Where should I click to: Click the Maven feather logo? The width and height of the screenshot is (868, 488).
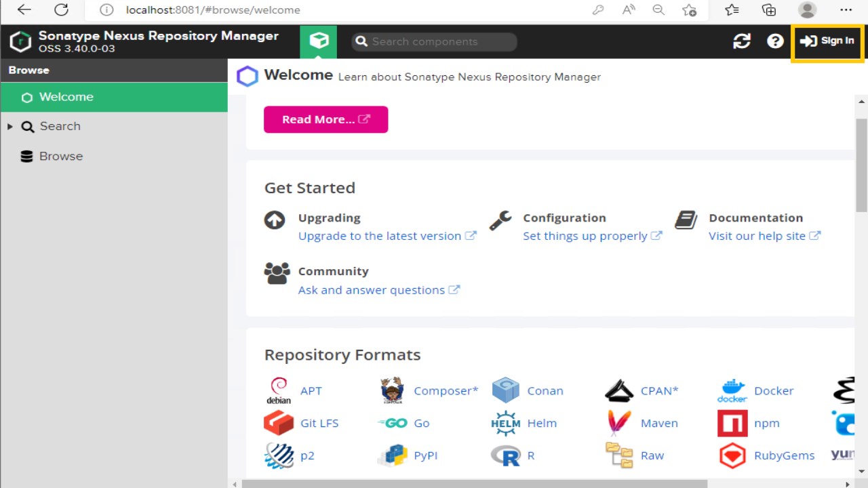(618, 423)
